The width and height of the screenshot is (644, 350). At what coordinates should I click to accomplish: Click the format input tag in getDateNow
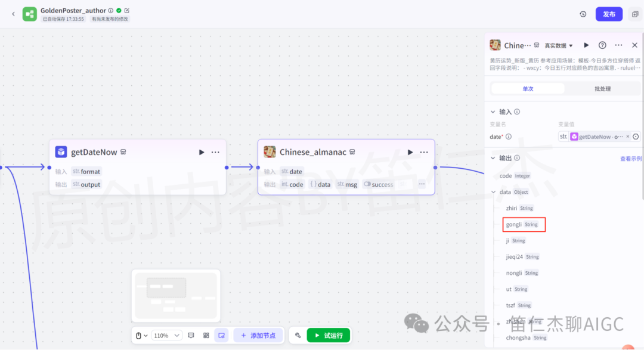click(x=86, y=171)
